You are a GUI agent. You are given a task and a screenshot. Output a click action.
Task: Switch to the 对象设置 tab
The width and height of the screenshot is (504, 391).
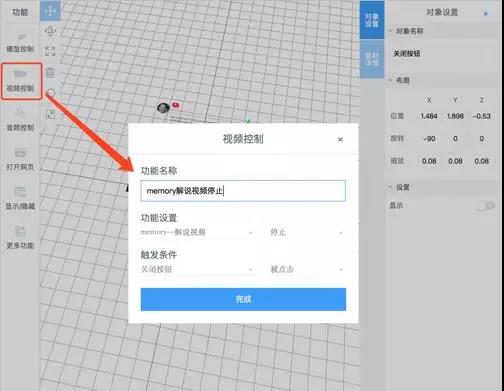coord(372,20)
